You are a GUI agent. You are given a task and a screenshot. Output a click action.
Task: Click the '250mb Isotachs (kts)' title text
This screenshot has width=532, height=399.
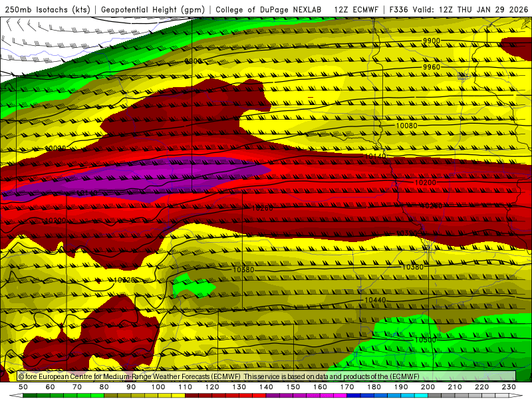48,9
